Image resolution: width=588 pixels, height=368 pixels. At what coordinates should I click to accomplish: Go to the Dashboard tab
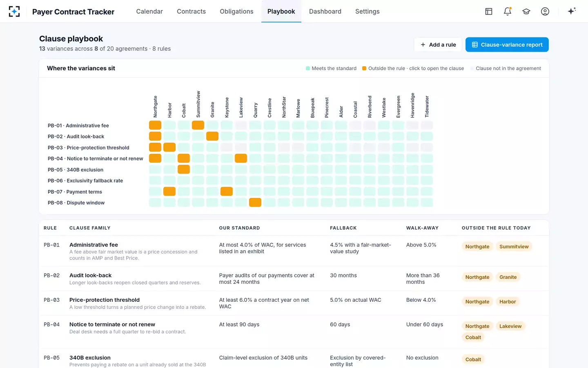coord(325,11)
